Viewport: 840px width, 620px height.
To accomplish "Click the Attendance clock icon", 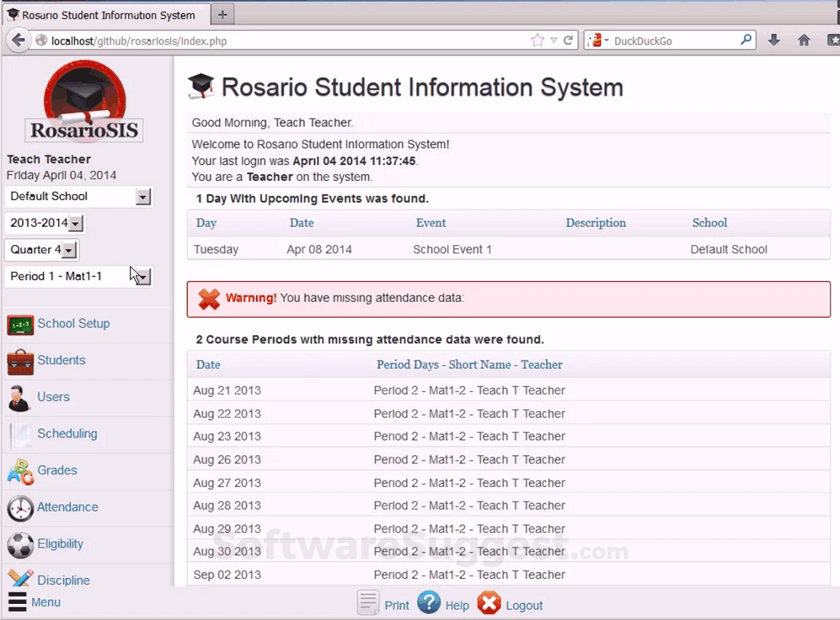I will click(x=21, y=508).
